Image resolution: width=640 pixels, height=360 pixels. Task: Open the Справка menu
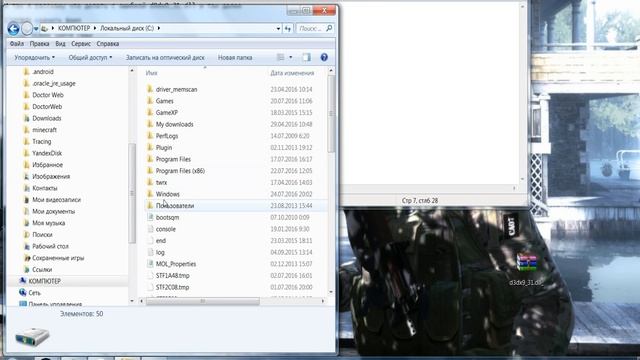click(x=108, y=44)
